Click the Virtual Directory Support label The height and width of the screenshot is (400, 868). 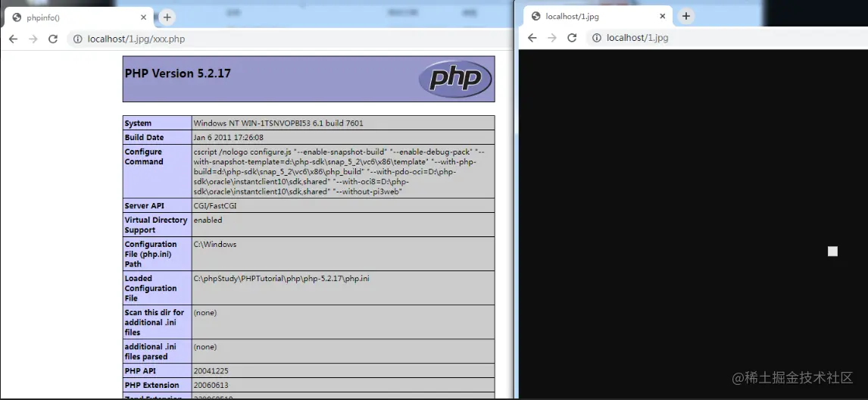156,225
